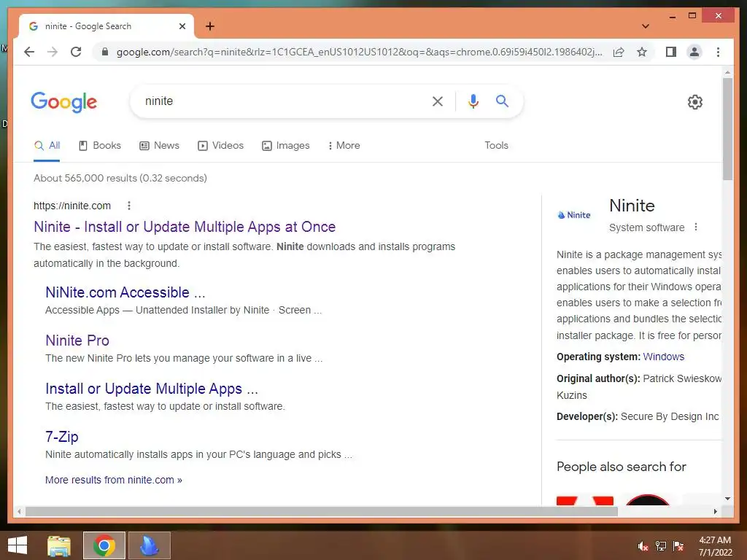Select the All results tab
The image size is (747, 560).
(47, 146)
